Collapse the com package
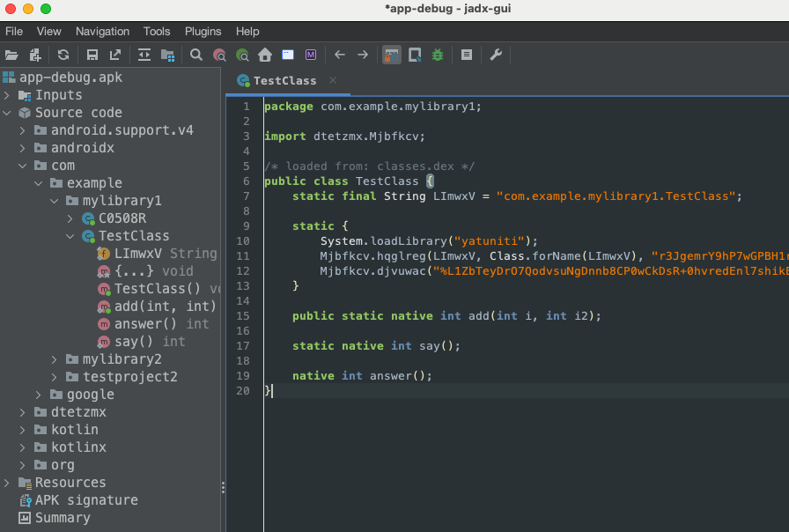The image size is (789, 532). [22, 166]
